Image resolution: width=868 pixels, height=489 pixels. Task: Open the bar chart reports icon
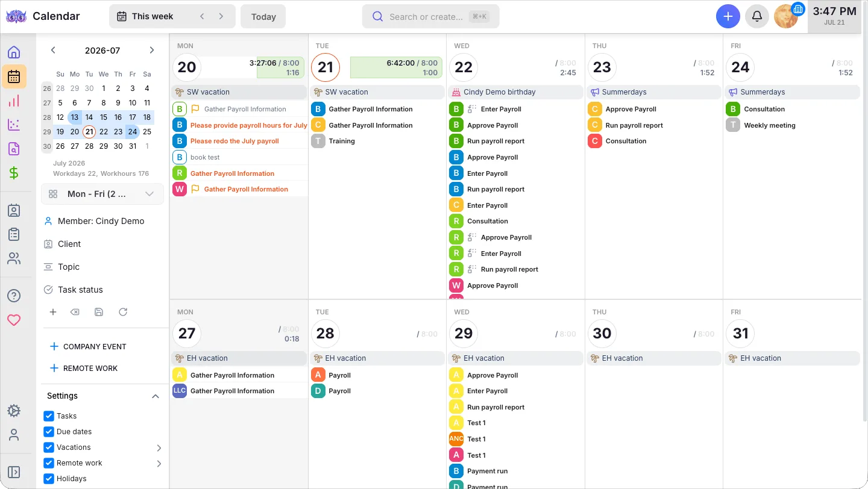click(x=14, y=101)
